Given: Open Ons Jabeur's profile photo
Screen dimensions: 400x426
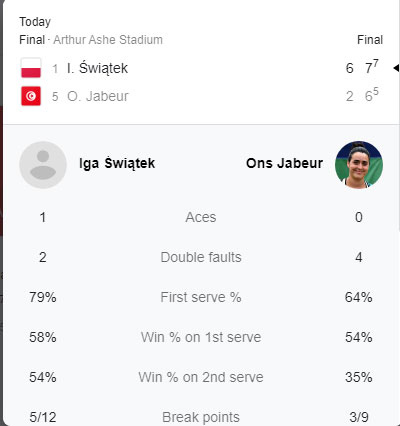Looking at the screenshot, I should (x=359, y=165).
